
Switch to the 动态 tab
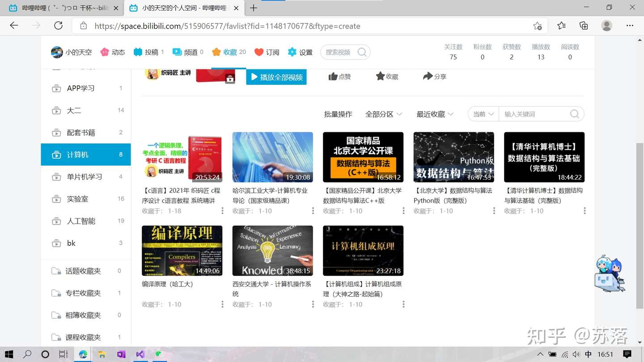click(x=113, y=52)
